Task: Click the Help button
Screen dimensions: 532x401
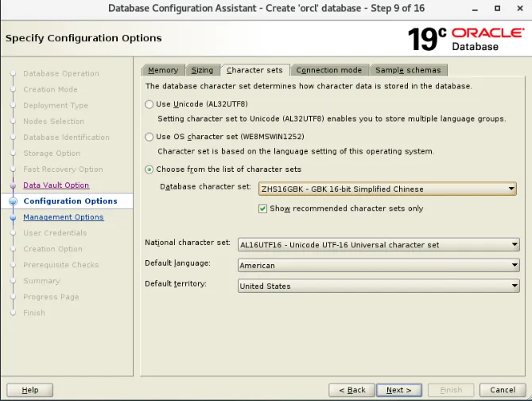Action: pos(30,390)
